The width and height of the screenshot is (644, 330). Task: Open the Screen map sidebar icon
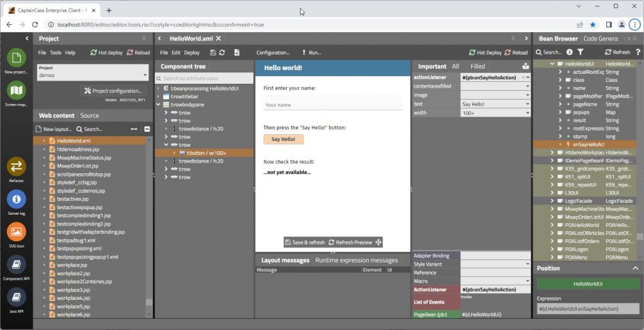click(16, 91)
